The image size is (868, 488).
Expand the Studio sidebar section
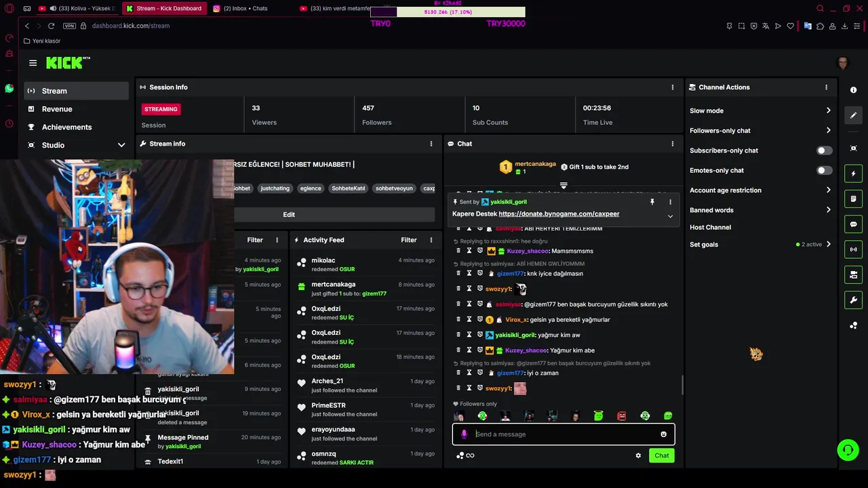click(121, 145)
